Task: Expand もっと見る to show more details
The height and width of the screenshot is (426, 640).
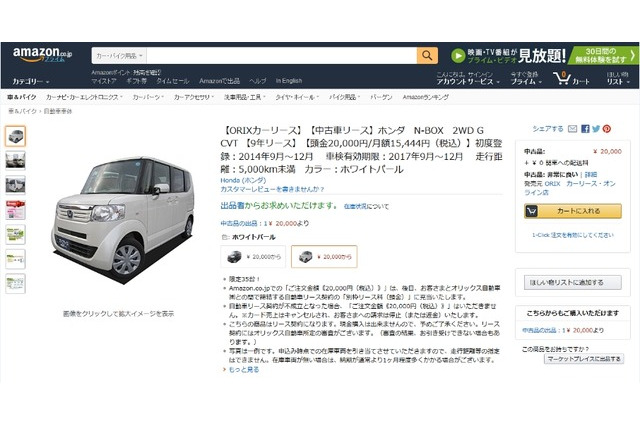Action: pyautogui.click(x=243, y=370)
